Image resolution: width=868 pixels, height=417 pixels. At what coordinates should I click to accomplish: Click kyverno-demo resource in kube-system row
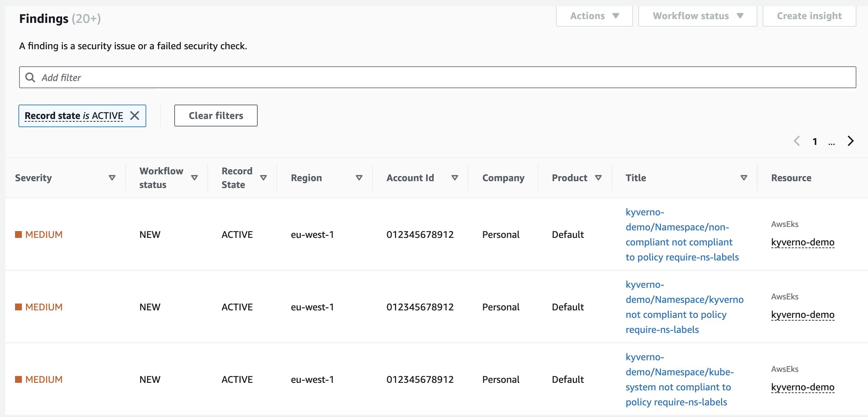point(803,387)
